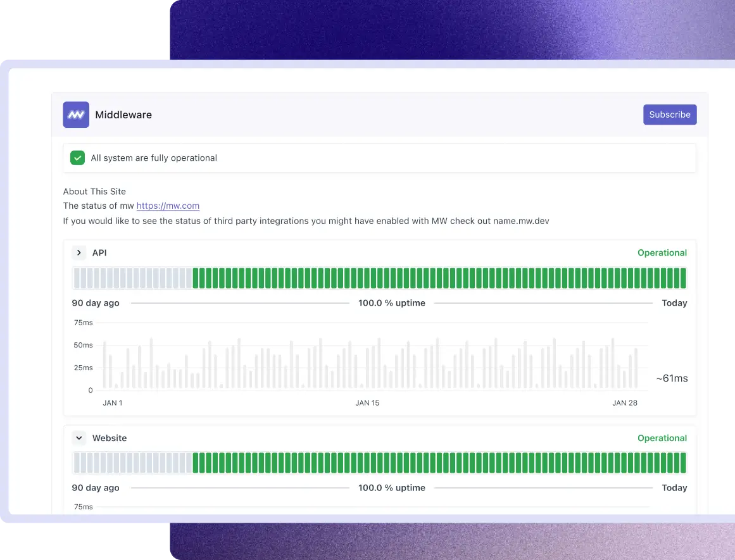Viewport: 735px width, 560px height.
Task: Click 'All system are fully operational' text
Action: pyautogui.click(x=154, y=158)
